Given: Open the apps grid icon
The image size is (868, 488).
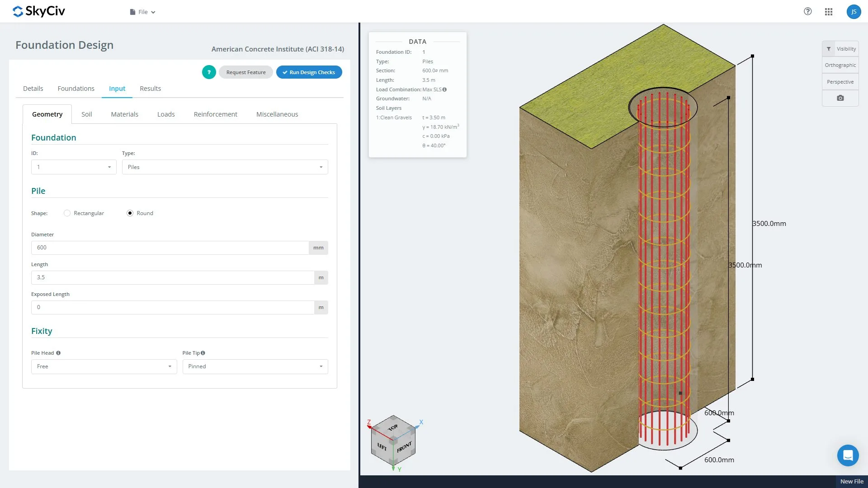Looking at the screenshot, I should 828,12.
